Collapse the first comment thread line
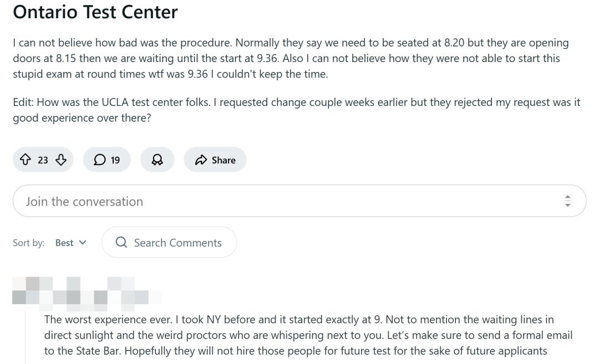Image resolution: width=599 pixels, height=364 pixels. (26, 338)
